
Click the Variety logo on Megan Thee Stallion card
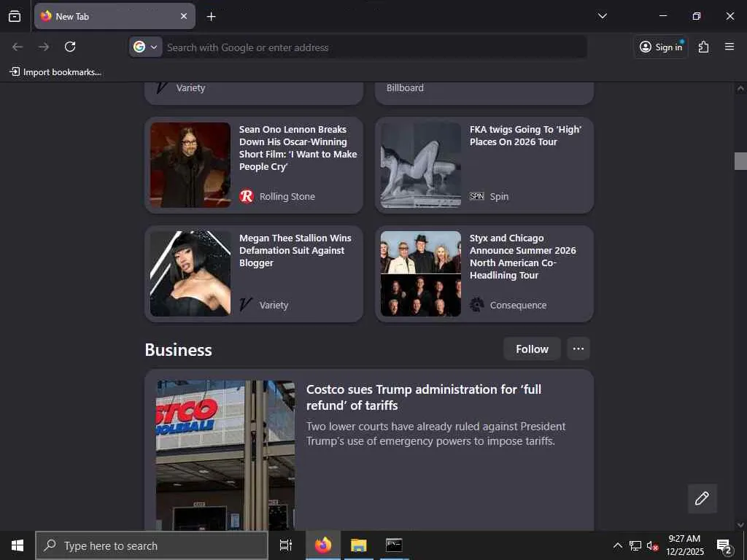pyautogui.click(x=246, y=305)
